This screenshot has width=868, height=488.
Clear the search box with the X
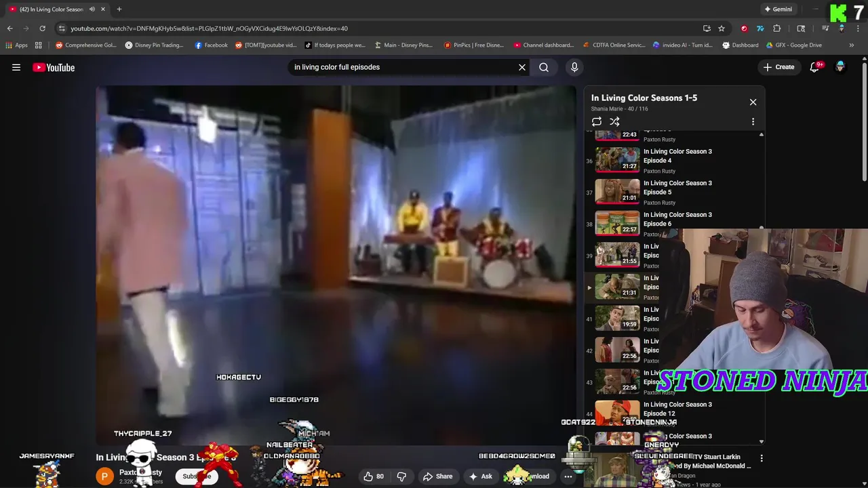click(x=522, y=67)
